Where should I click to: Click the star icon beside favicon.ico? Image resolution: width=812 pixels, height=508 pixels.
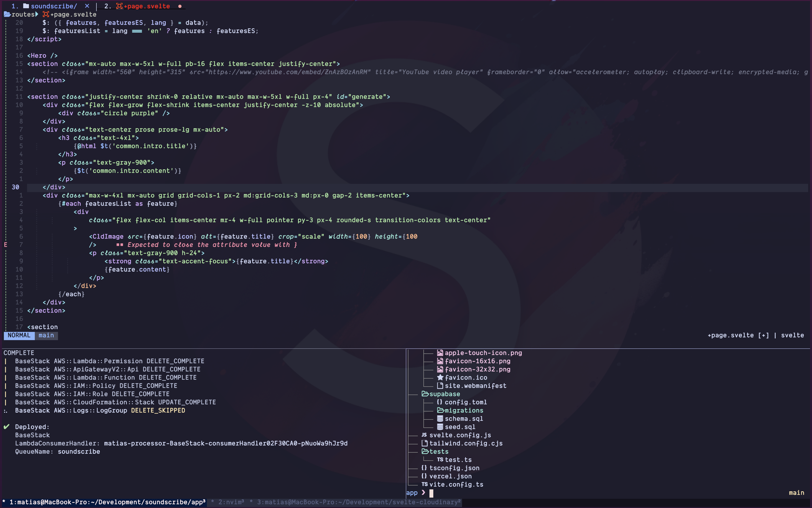coord(440,377)
